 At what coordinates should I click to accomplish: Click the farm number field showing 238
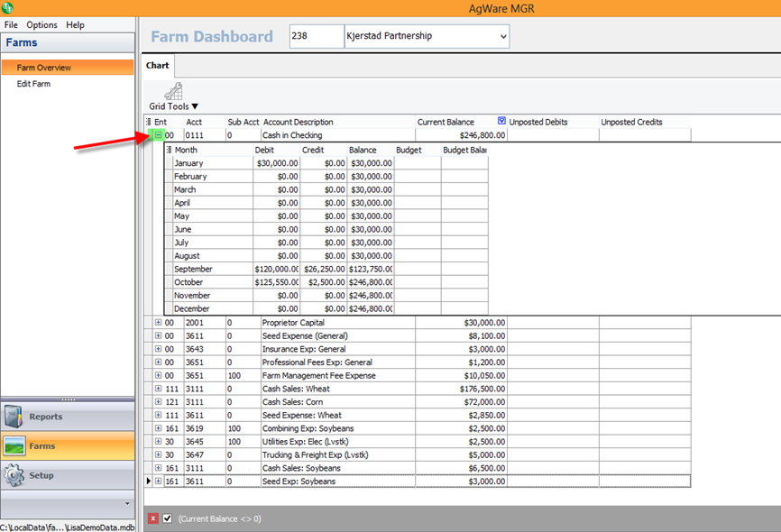coord(315,37)
